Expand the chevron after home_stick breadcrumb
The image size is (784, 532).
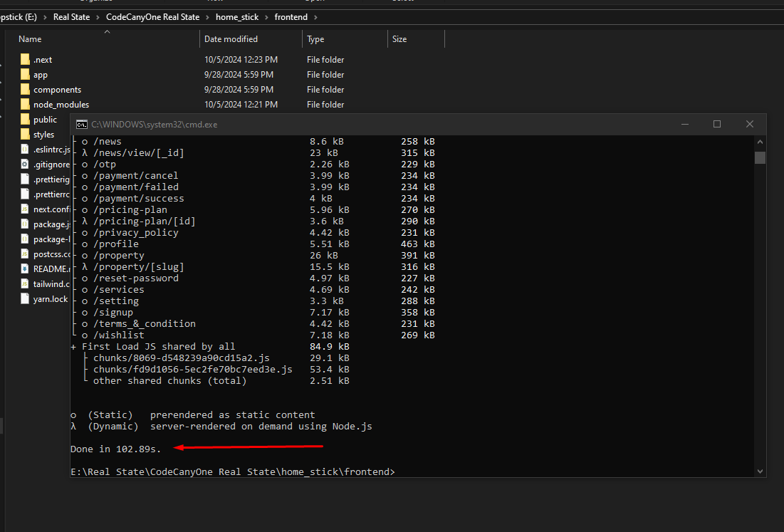coord(266,17)
